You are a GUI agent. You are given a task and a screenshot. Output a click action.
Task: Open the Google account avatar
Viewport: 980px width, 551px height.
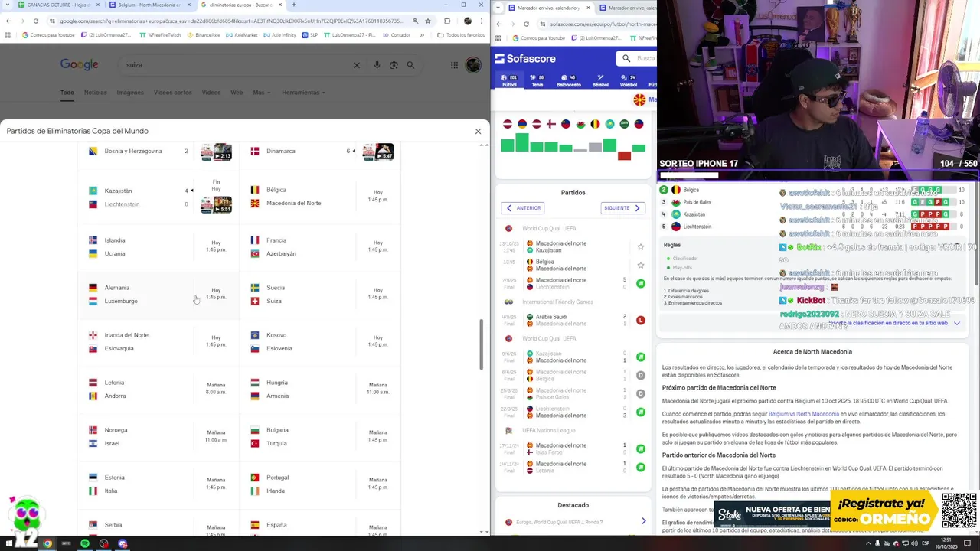click(474, 65)
